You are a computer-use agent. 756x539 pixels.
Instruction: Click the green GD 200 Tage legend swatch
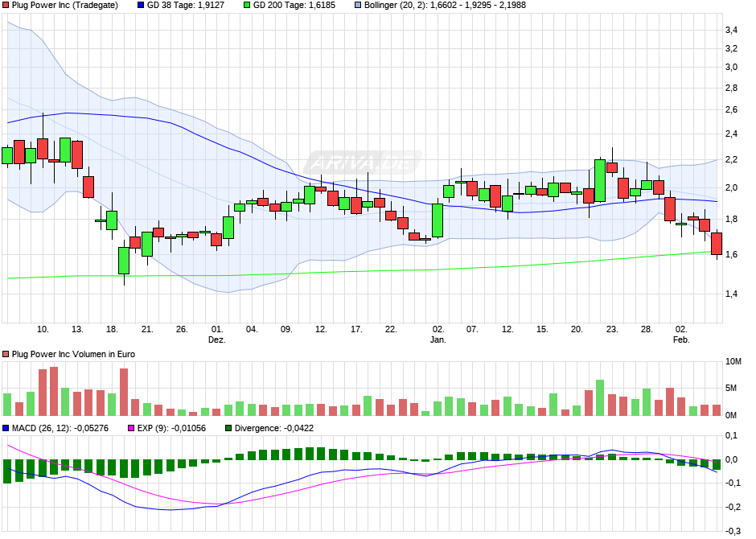pyautogui.click(x=247, y=6)
